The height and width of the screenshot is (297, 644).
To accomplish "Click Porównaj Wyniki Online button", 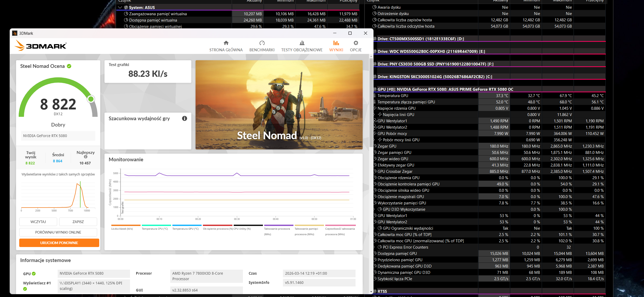I will [58, 232].
